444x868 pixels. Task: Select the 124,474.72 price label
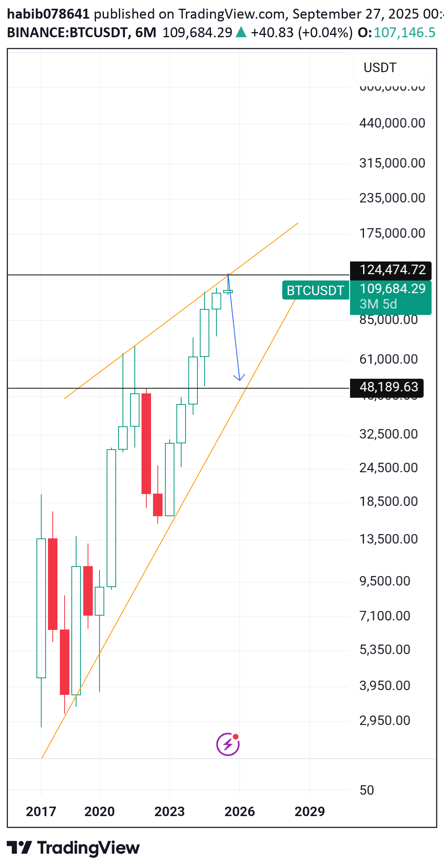click(x=392, y=270)
